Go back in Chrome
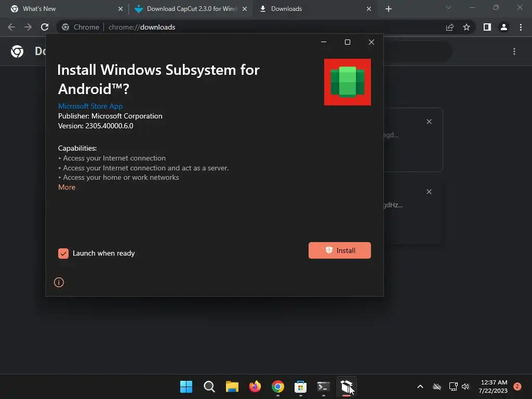532x399 pixels. coord(11,27)
